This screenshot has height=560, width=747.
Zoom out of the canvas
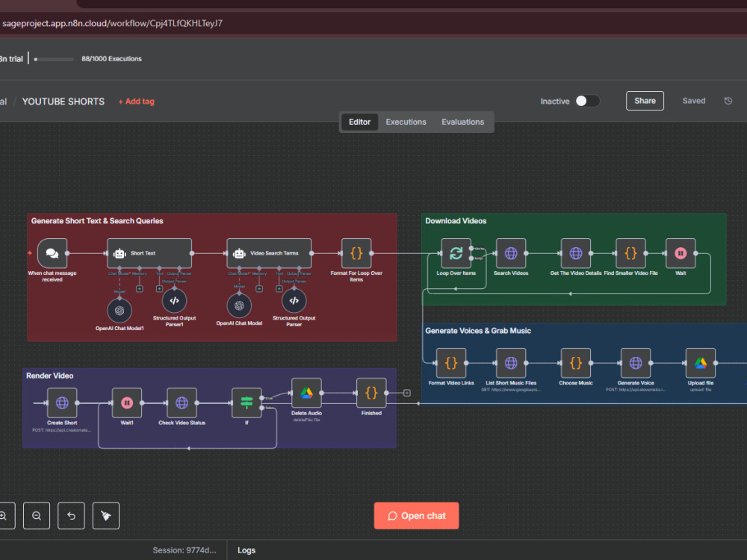(37, 516)
